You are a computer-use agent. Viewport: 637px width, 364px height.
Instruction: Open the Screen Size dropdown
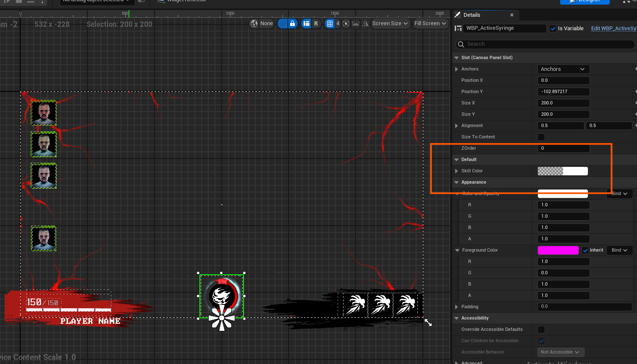point(390,23)
